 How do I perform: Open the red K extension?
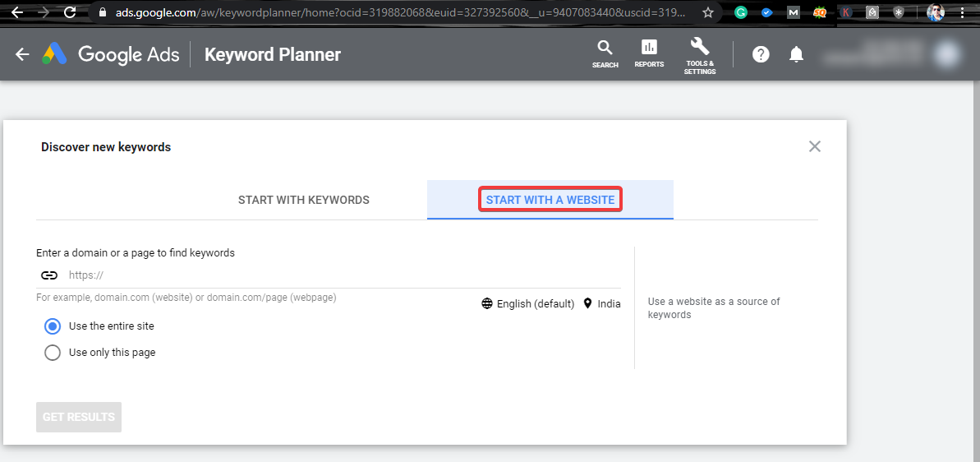click(x=845, y=12)
